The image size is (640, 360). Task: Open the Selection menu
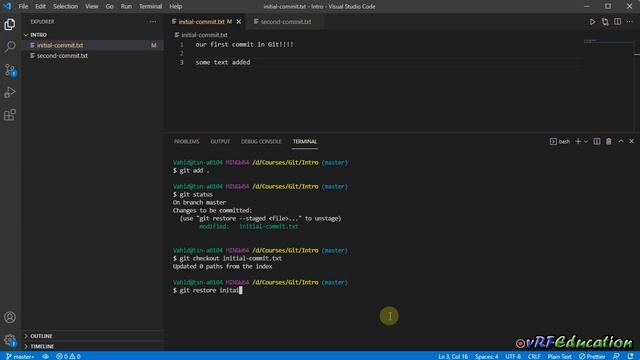[x=65, y=6]
